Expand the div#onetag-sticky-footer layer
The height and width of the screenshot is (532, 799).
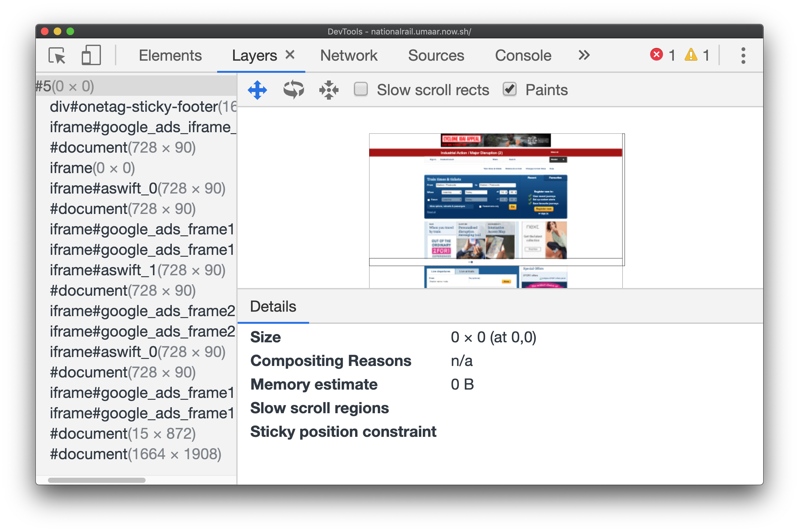42,106
